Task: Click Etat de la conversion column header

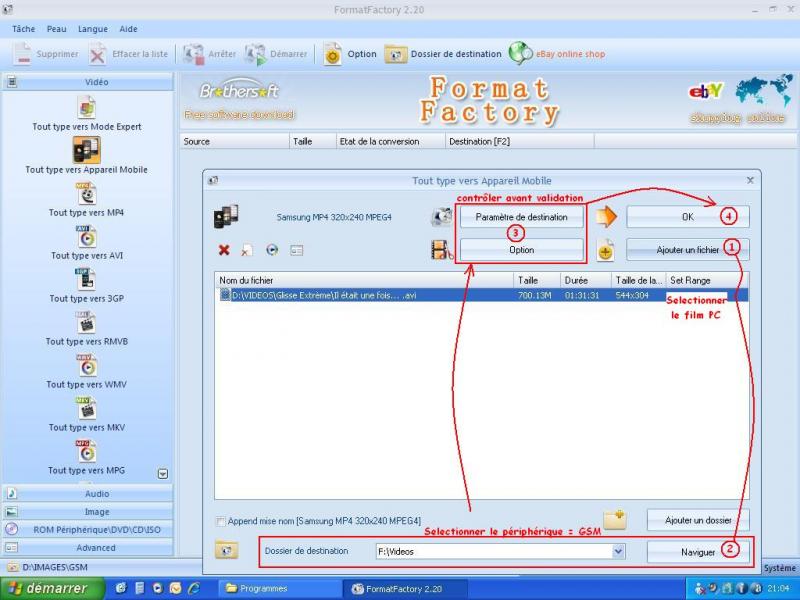Action: (390, 141)
